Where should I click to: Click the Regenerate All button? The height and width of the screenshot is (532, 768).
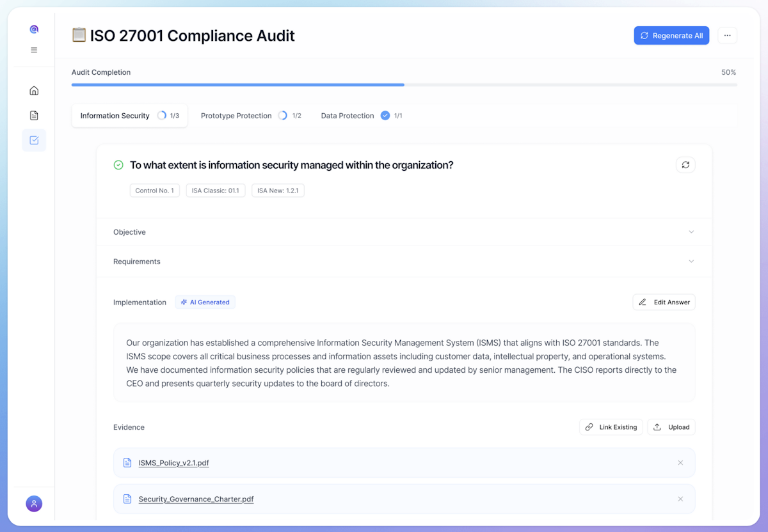point(671,36)
